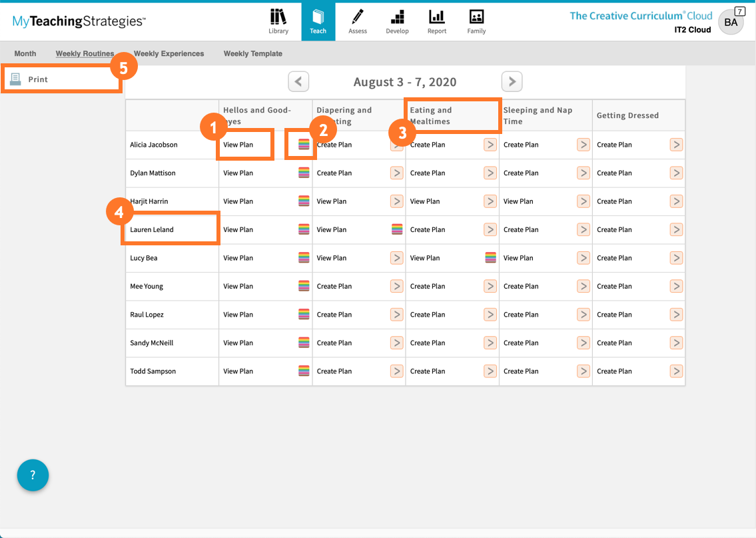The image size is (756, 538).
Task: Click Lucy Bea's rainbow swatch under Sleeping
Action: coord(490,257)
